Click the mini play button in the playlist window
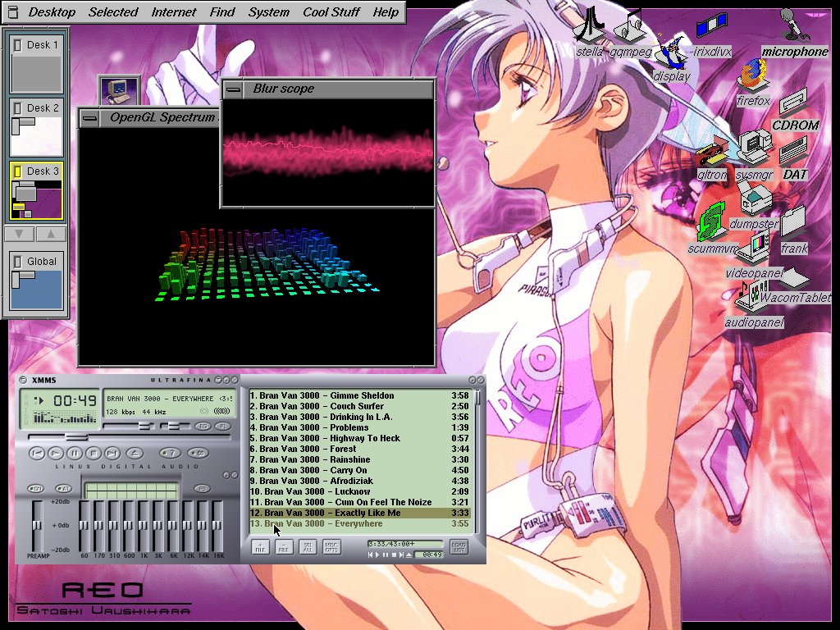Viewport: 840px width, 630px height. tap(377, 555)
